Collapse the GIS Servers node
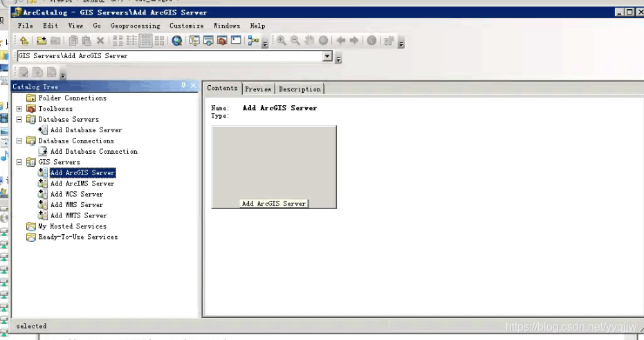The width and height of the screenshot is (644, 340). [19, 162]
